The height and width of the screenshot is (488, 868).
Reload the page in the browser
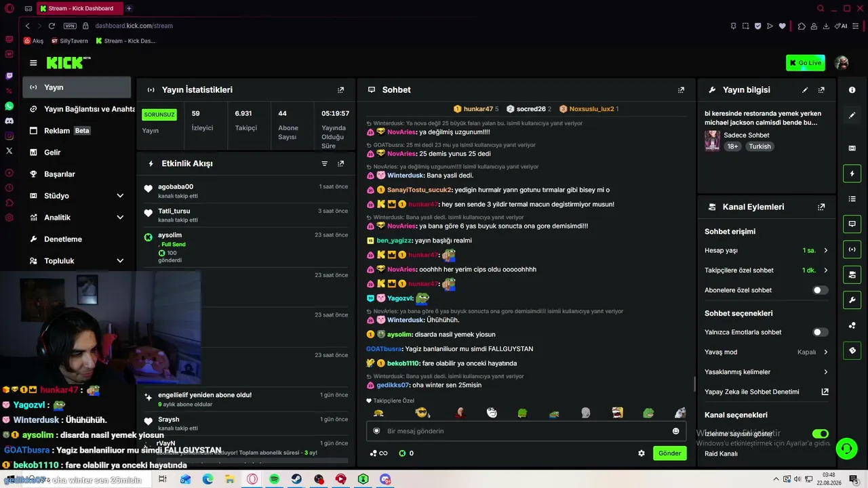[x=52, y=26]
